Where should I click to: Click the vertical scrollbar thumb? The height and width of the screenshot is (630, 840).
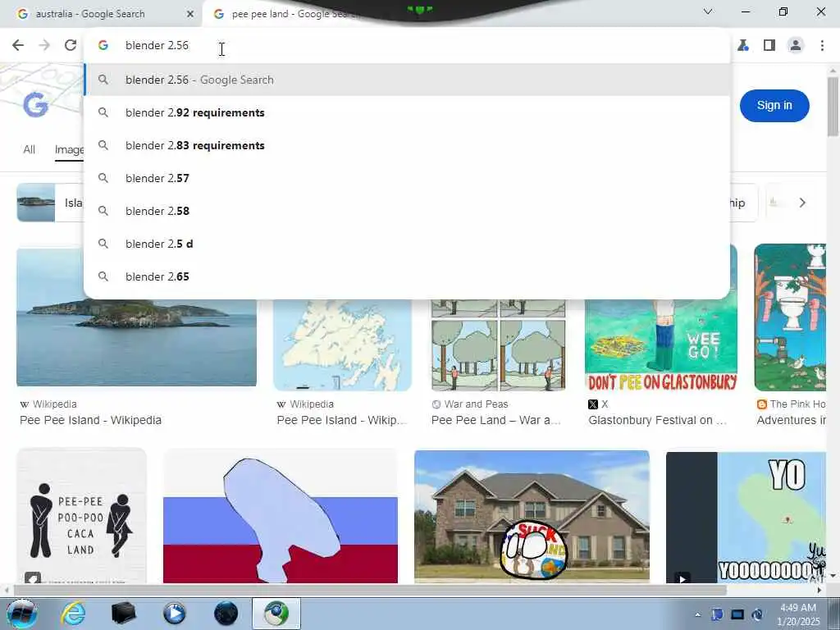pyautogui.click(x=833, y=107)
